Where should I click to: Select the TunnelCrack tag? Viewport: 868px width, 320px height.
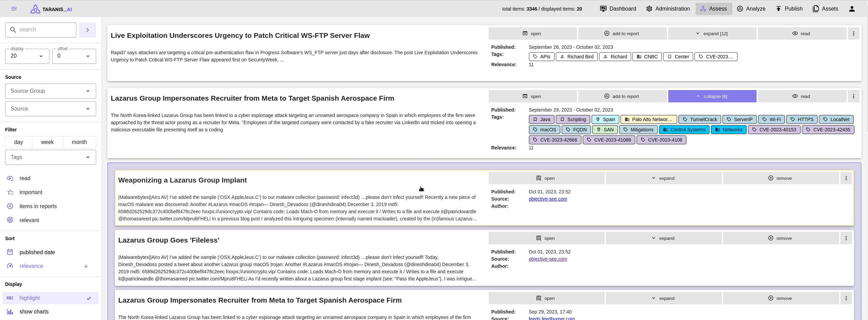(x=700, y=119)
